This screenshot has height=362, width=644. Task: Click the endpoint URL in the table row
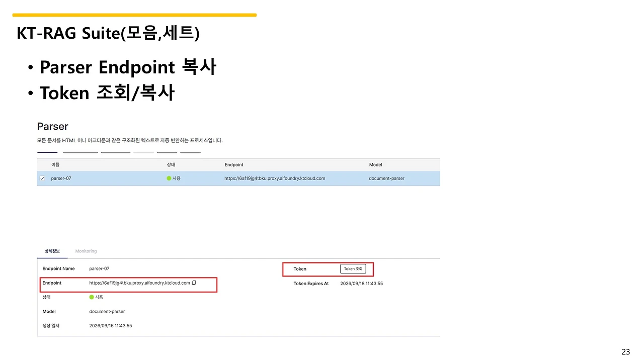point(275,178)
